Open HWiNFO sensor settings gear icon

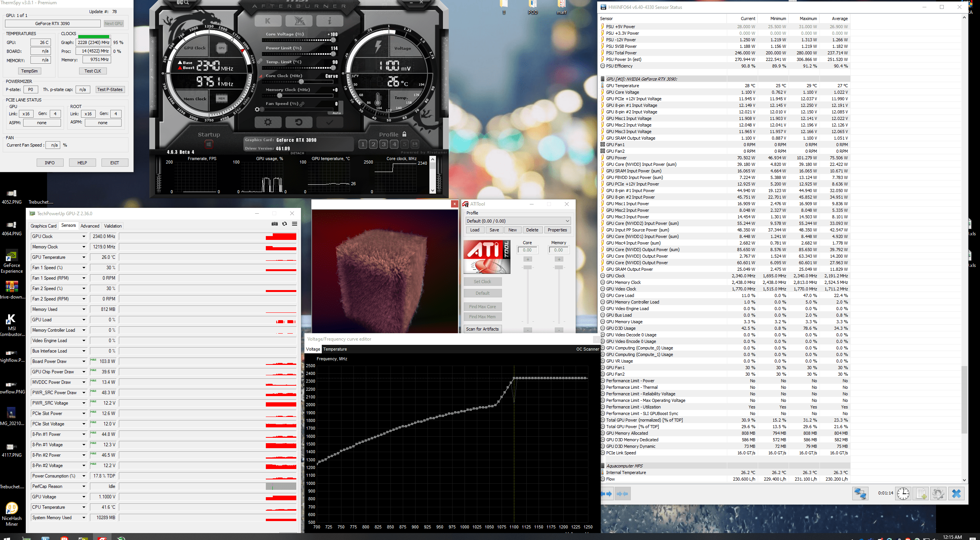pos(938,493)
